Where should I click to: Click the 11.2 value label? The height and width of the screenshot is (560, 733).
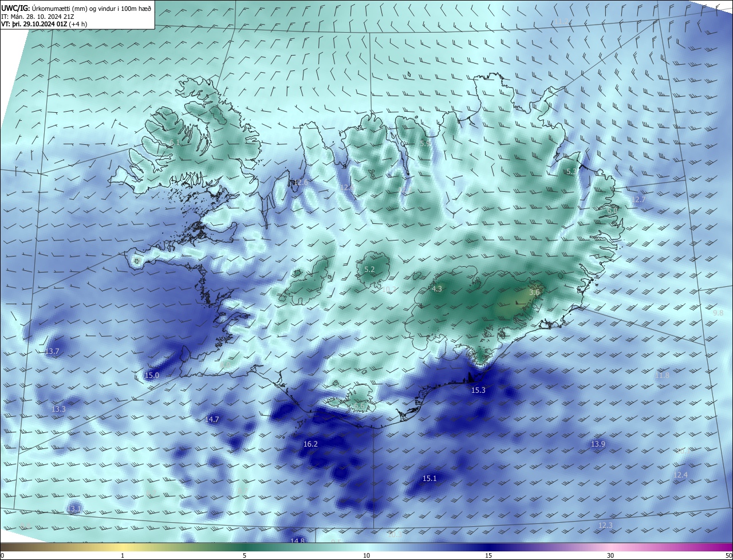click(561, 21)
